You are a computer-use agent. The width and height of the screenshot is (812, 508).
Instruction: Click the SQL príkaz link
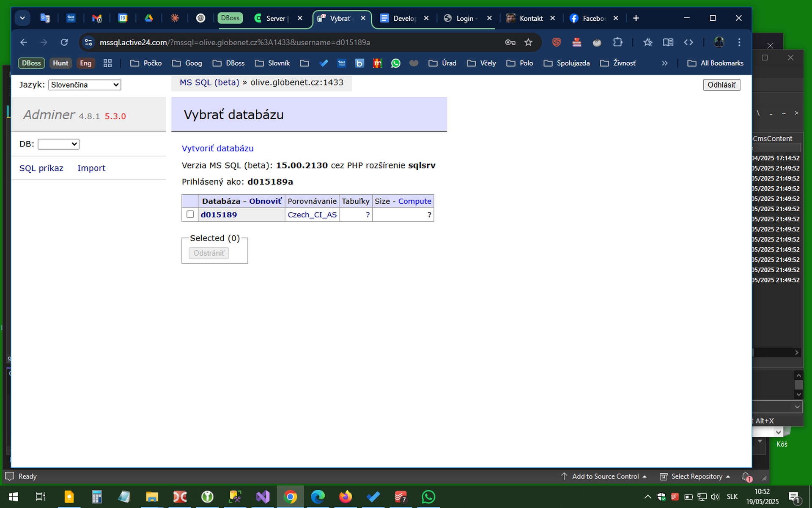coord(41,168)
